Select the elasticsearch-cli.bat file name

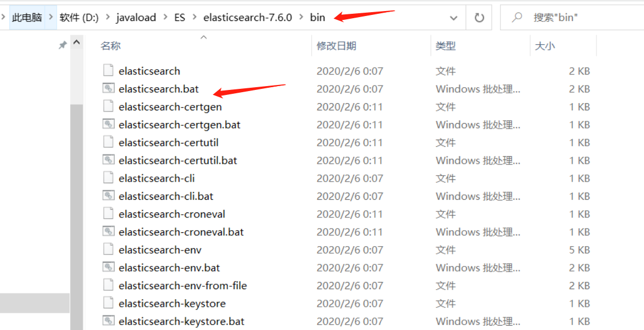166,196
